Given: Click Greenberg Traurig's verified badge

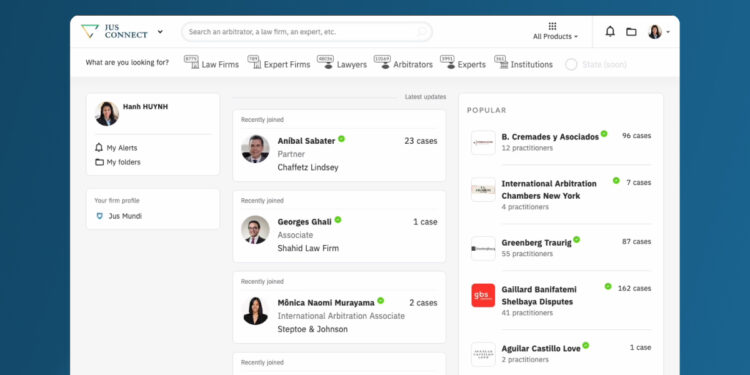Looking at the screenshot, I should [576, 240].
